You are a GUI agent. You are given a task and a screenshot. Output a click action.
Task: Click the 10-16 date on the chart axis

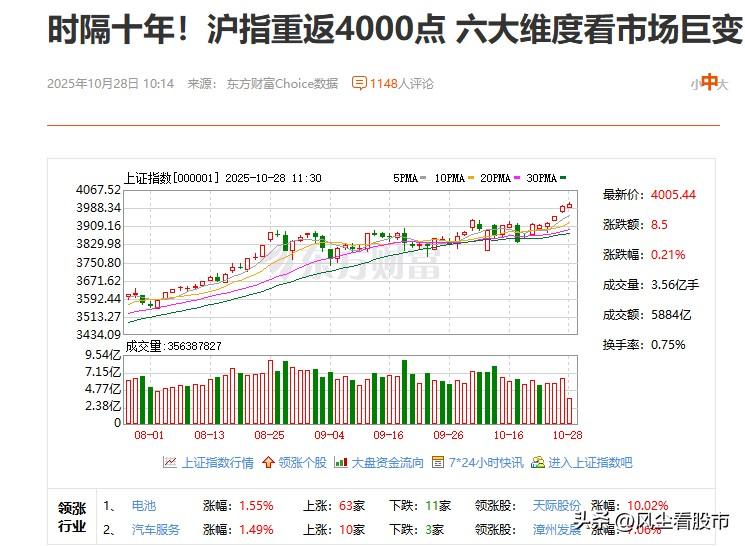[508, 435]
